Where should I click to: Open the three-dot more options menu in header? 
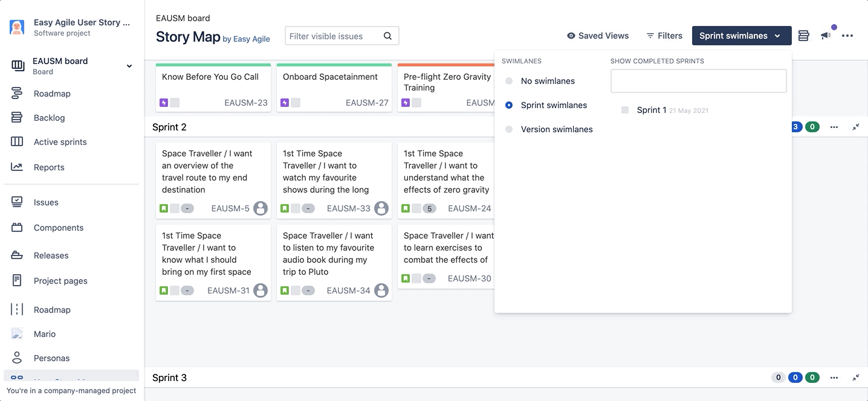click(847, 36)
